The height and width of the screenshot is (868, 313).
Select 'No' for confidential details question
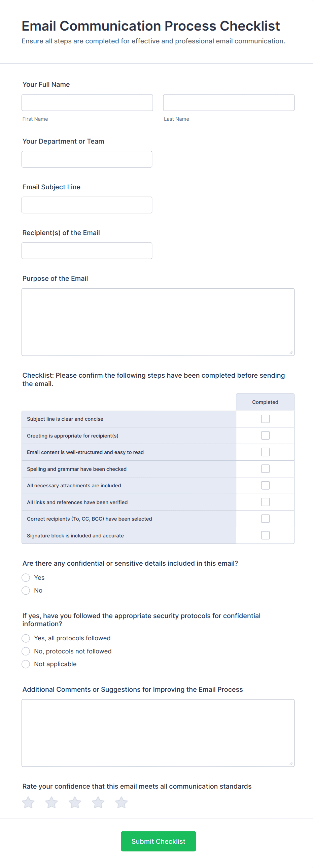[x=26, y=590]
